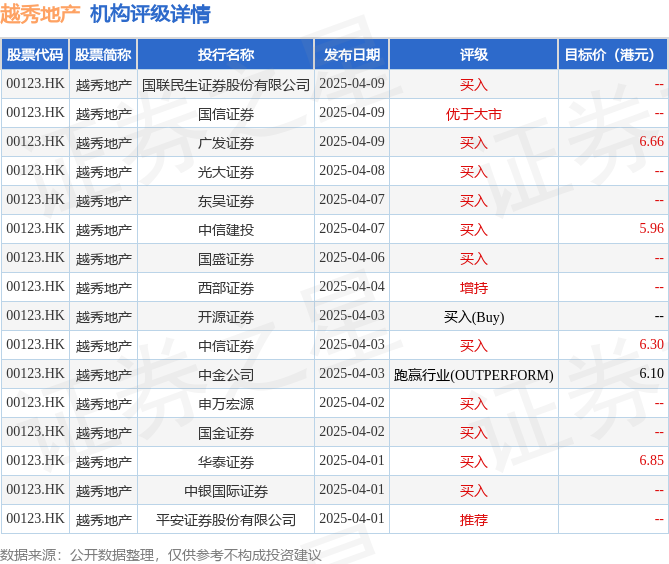Select the 越秀地产 title text

[x=40, y=14]
